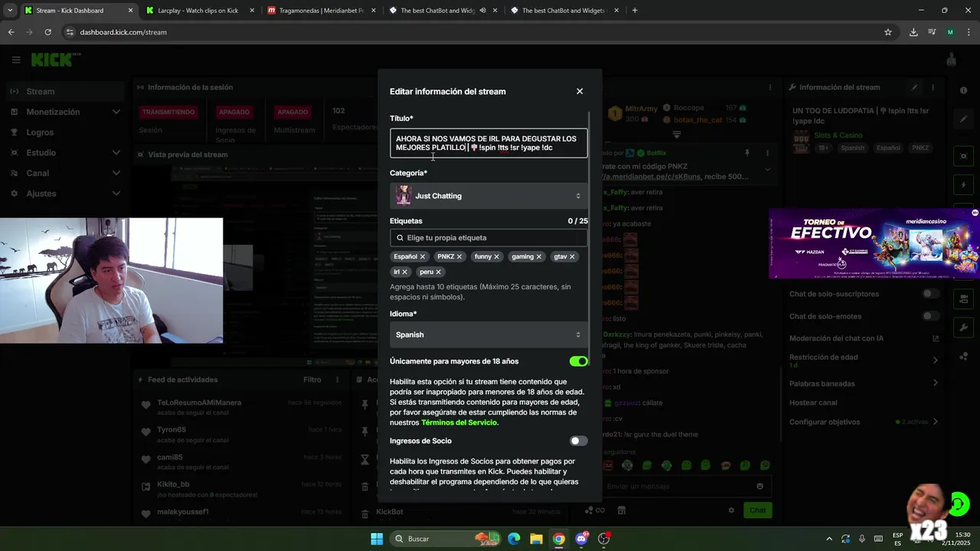Expand Configurar objetivos setting

pos(864,422)
